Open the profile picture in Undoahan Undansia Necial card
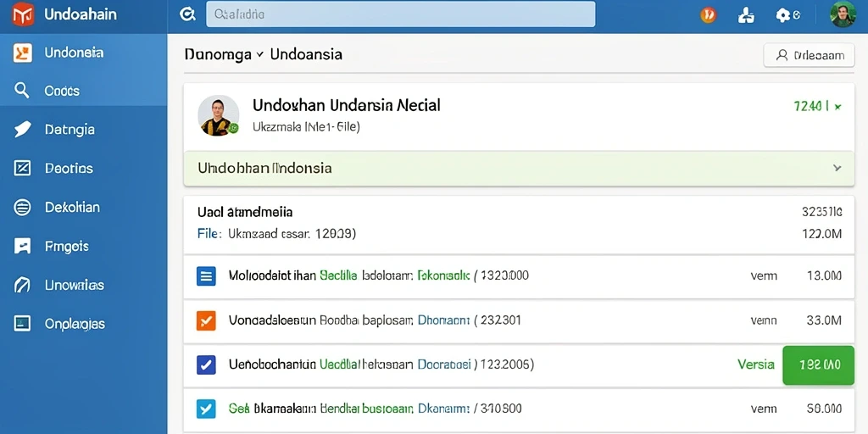 [219, 115]
